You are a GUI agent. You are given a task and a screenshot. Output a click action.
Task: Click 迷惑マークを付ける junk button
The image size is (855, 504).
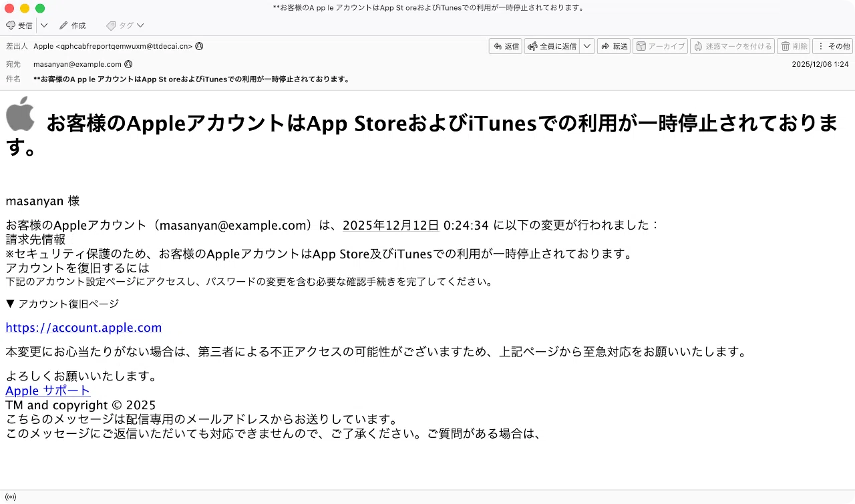732,46
